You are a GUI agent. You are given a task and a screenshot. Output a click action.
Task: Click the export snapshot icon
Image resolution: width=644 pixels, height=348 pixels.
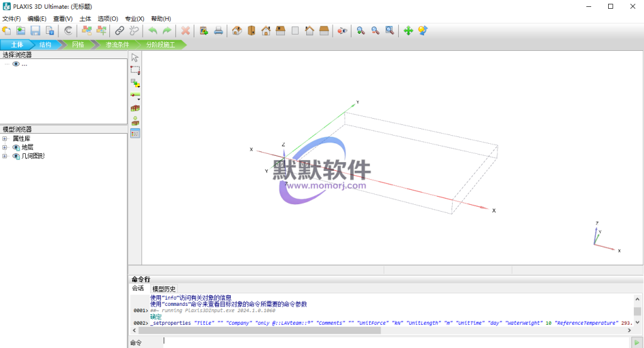point(204,30)
